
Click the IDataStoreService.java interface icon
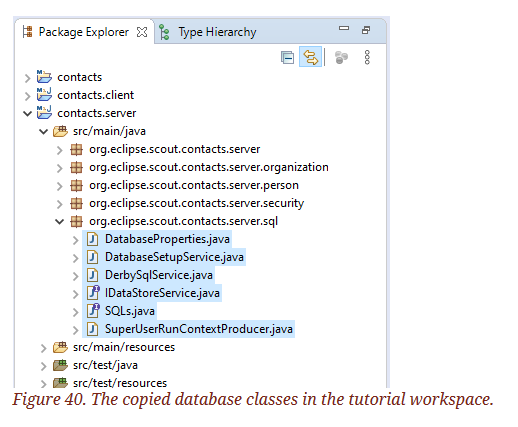coord(93,292)
